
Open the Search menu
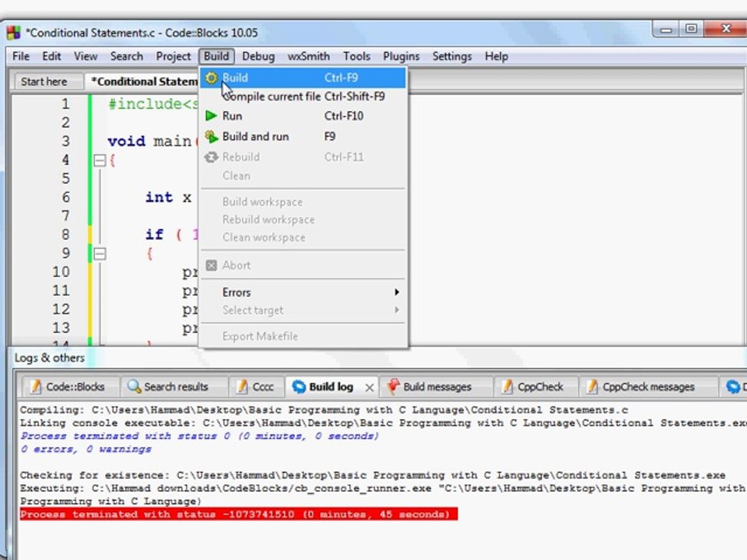[x=127, y=56]
